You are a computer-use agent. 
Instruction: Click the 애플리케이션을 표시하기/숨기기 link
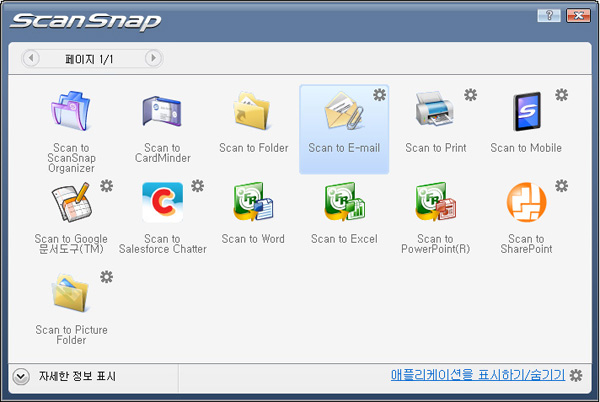coord(478,375)
